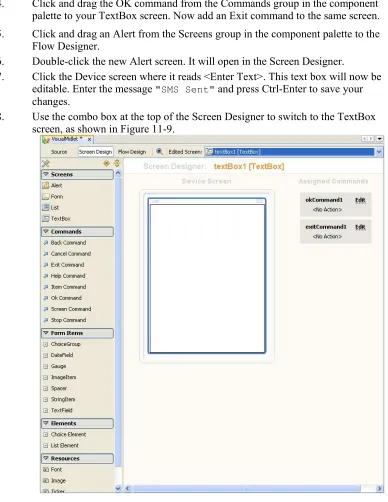Click the palette manager wrench icon

(x=46, y=163)
